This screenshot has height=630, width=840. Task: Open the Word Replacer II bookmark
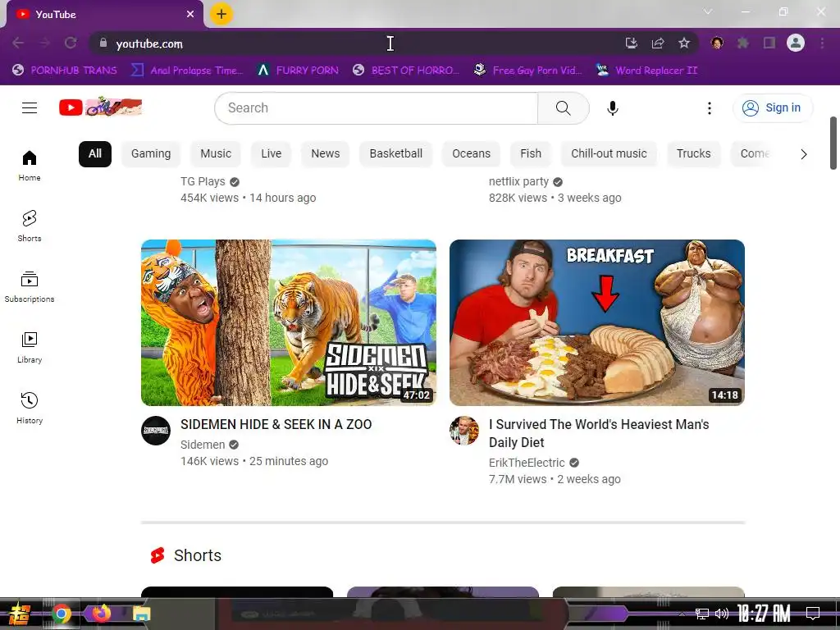pos(647,71)
